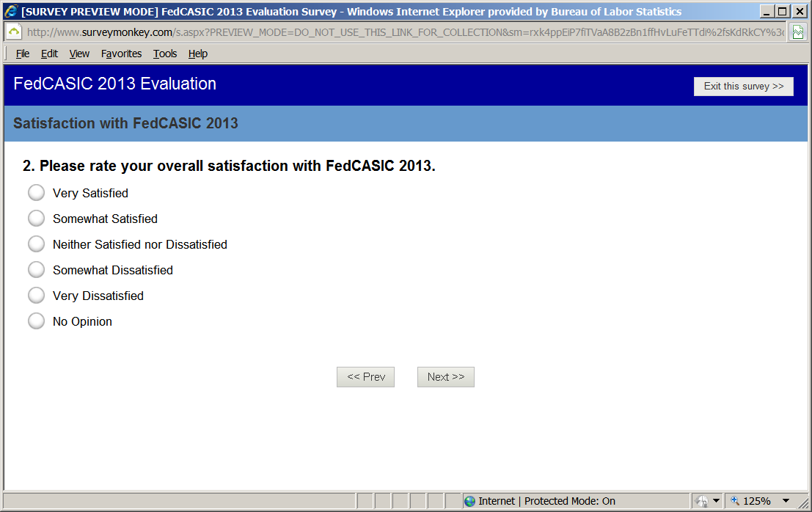Screen dimensions: 812x512
Task: Choose the No Opinion radio button
Action: 36,321
